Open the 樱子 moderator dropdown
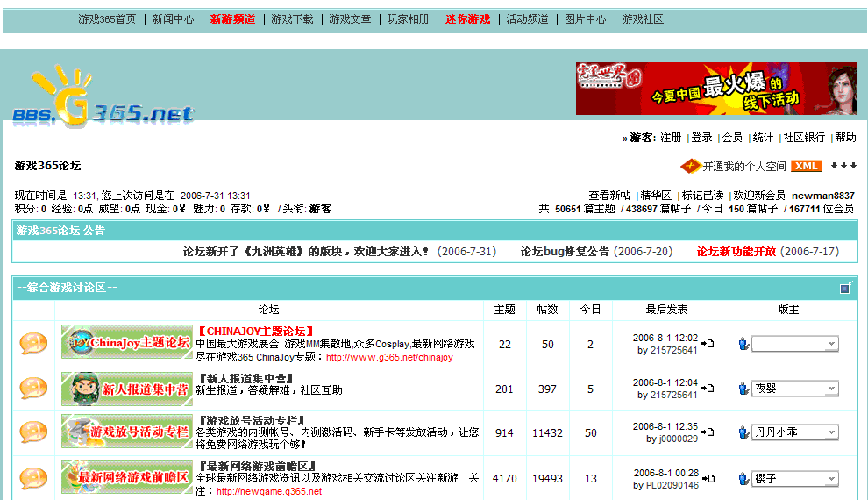Screen dimensions: 868x500 795,478
